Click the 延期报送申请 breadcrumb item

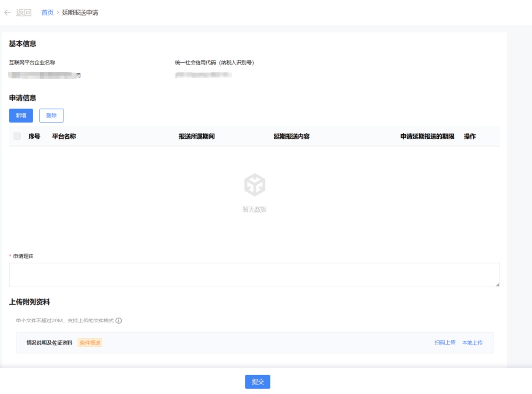[x=80, y=13]
